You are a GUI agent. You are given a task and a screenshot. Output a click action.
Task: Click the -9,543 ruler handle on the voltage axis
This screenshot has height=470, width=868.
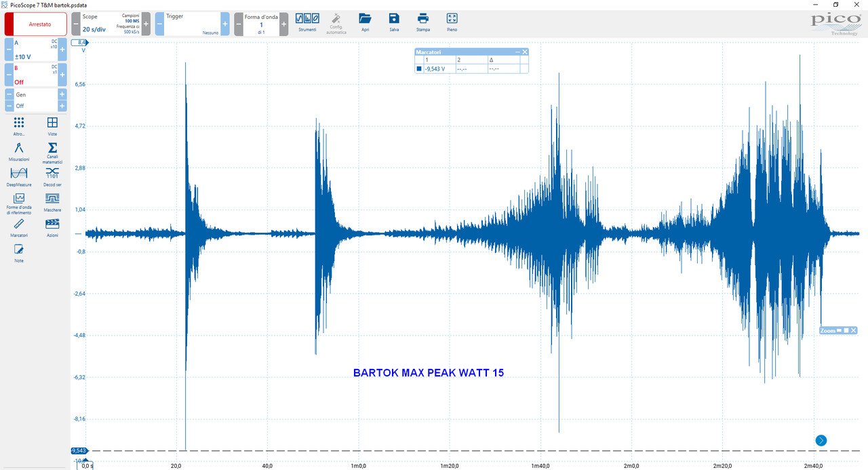(x=79, y=450)
